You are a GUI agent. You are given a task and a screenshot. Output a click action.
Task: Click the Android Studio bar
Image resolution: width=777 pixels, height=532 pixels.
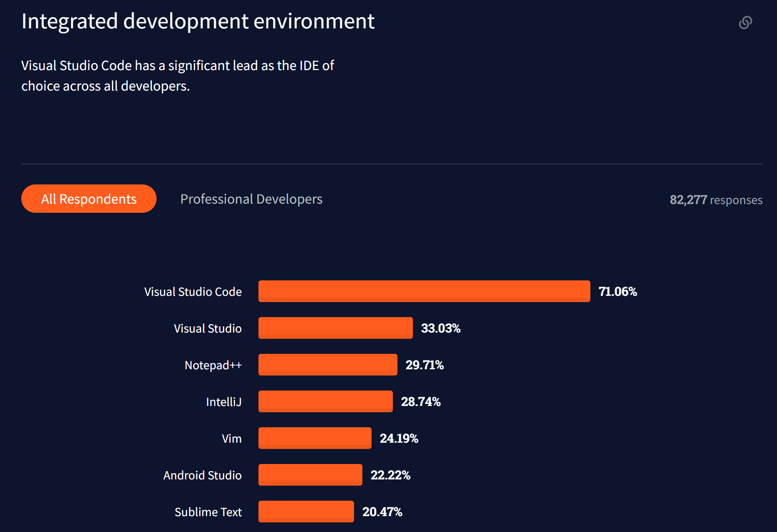tap(310, 474)
